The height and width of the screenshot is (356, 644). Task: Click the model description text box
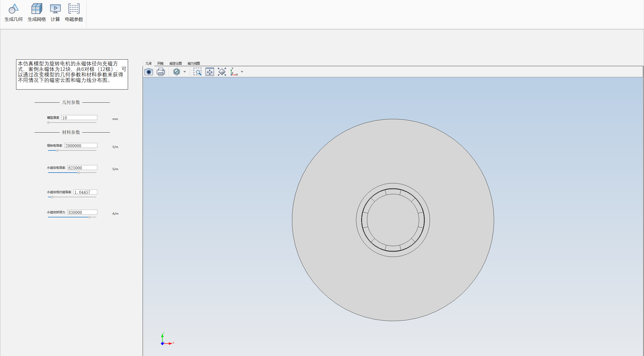[x=72, y=74]
